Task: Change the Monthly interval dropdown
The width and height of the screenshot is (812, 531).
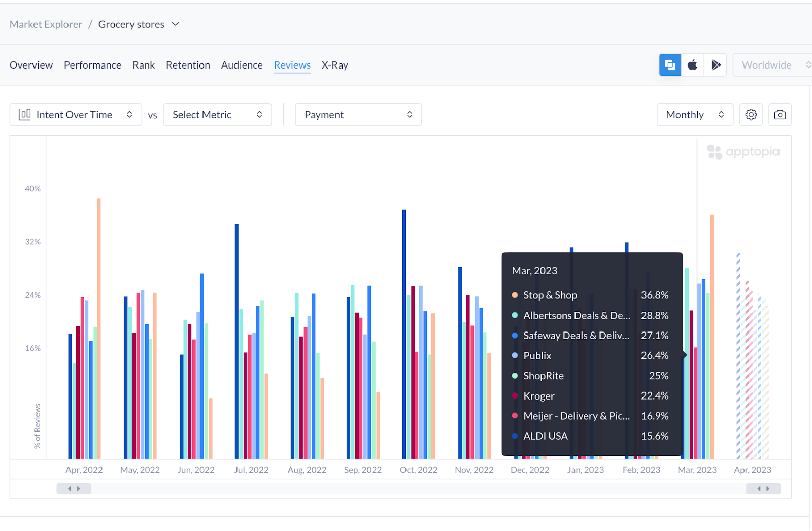Action: tap(695, 115)
